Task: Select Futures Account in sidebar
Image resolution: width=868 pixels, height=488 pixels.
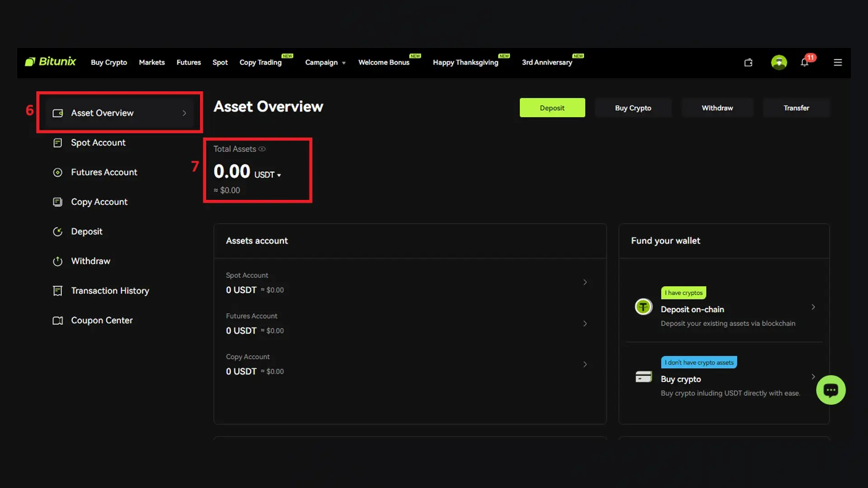Action: (x=104, y=172)
